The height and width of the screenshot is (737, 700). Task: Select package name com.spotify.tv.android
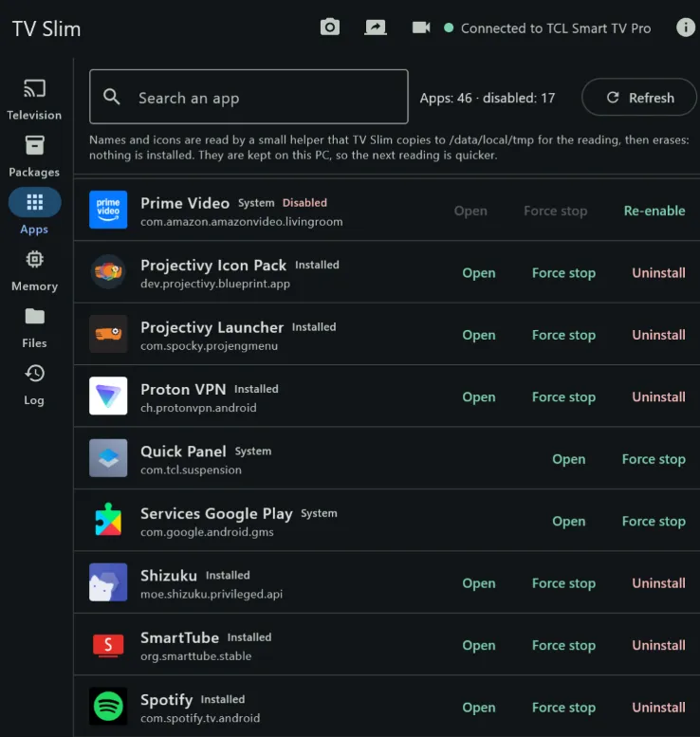click(x=200, y=718)
